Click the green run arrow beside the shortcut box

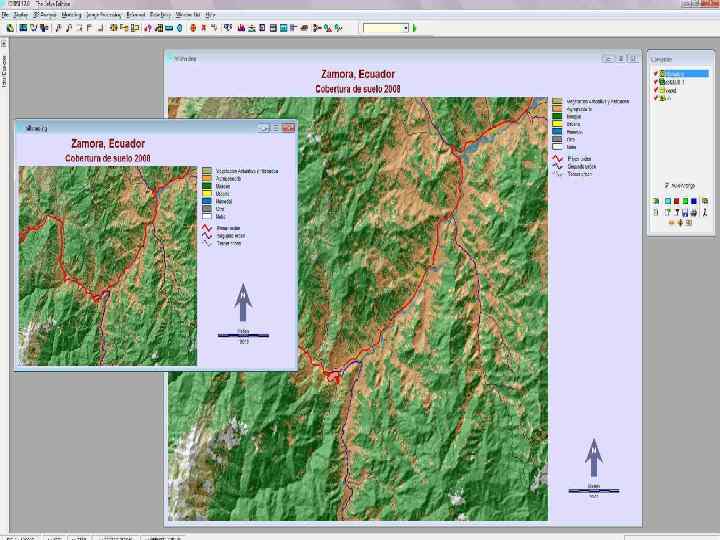[415, 28]
